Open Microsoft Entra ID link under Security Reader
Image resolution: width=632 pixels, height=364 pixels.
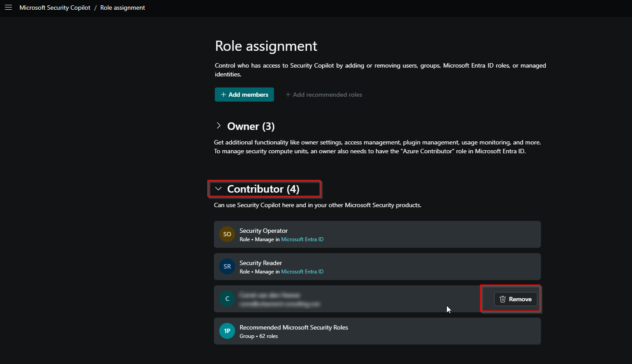pyautogui.click(x=302, y=272)
